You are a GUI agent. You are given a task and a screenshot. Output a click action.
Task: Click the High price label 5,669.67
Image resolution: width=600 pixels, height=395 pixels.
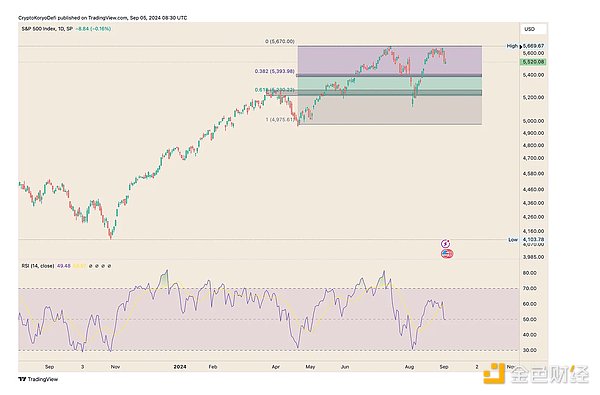coord(533,46)
